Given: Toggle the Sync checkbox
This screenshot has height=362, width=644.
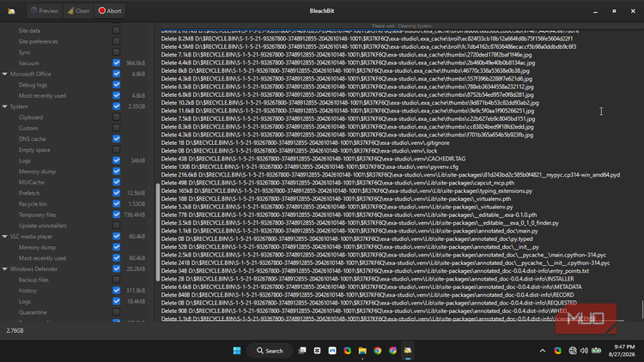Looking at the screenshot, I should click(117, 52).
